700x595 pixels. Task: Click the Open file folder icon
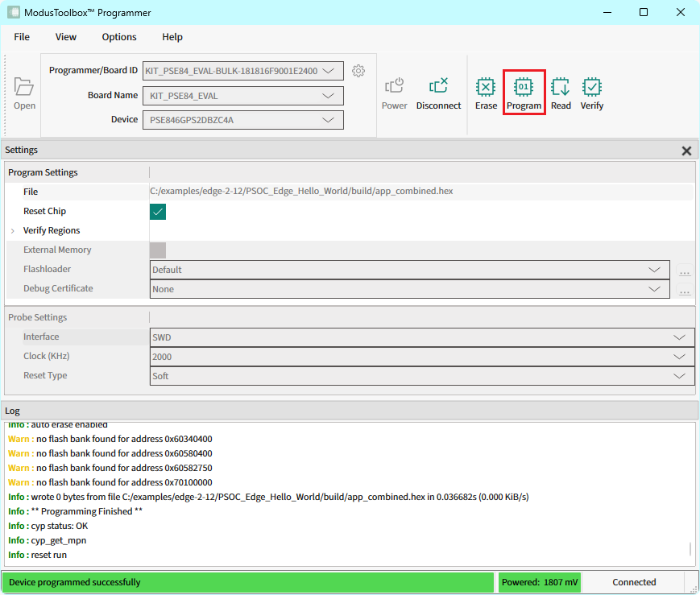[24, 88]
